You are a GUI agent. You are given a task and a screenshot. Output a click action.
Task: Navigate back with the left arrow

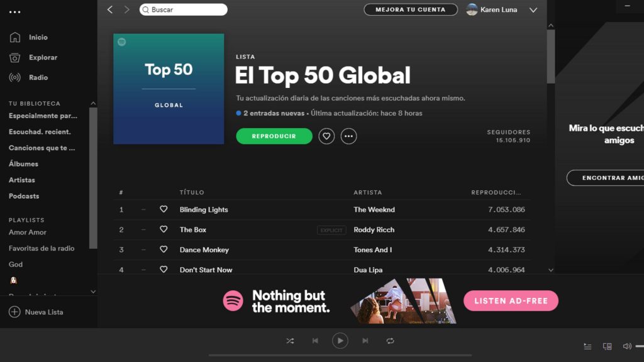pos(109,9)
